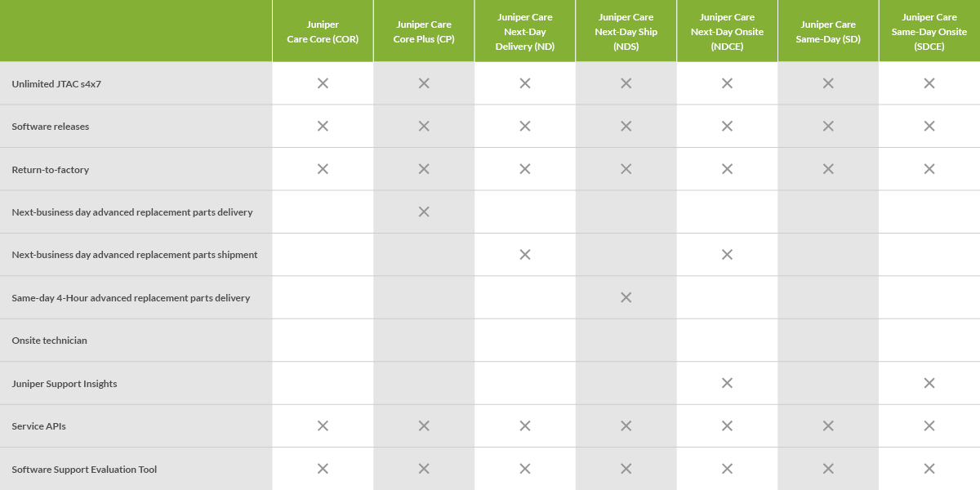Click X mark for Same-day 4-Hour delivery under Next-Day Ship
This screenshot has width=980, height=490.
(x=626, y=297)
